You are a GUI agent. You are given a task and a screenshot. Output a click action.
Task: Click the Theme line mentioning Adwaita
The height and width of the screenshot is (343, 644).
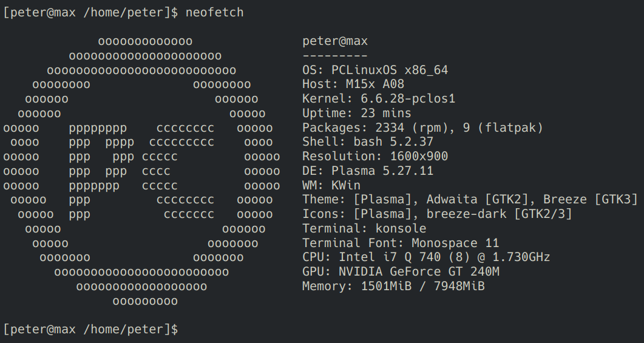470,200
